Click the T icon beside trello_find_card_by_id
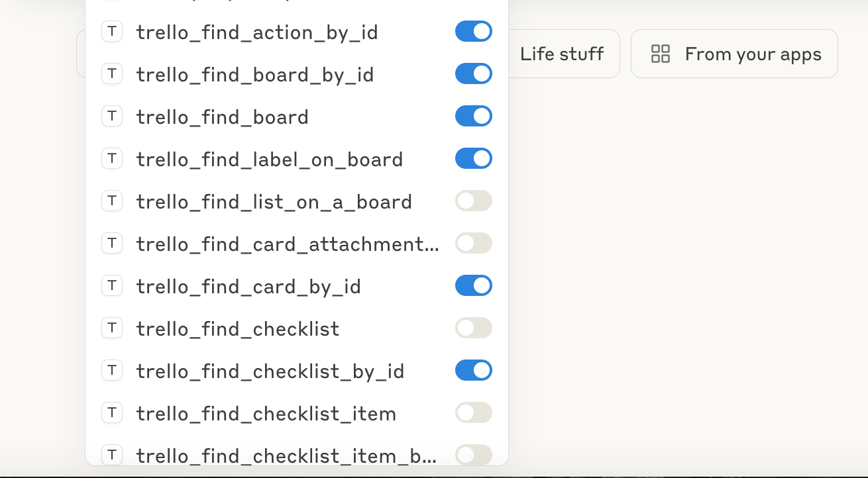Screen dimensions: 868x478 (112, 285)
